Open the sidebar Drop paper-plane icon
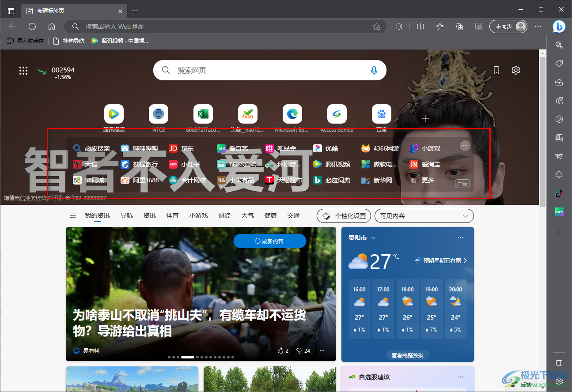The image size is (572, 392). 559,156
